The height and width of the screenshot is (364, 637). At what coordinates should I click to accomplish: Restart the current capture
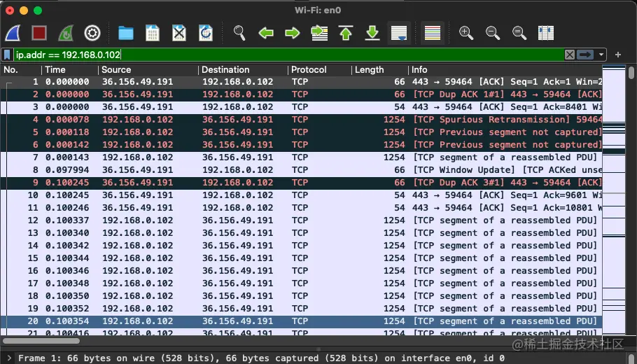pos(65,33)
